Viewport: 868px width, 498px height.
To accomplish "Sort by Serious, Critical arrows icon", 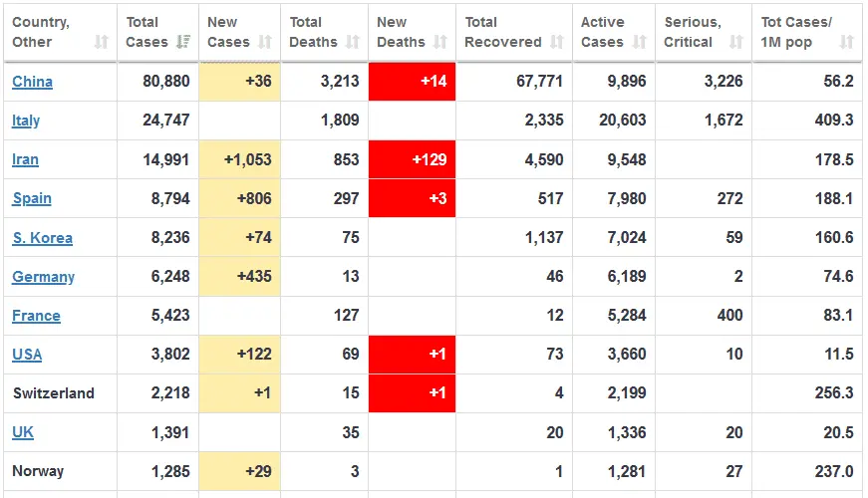I will (x=735, y=42).
